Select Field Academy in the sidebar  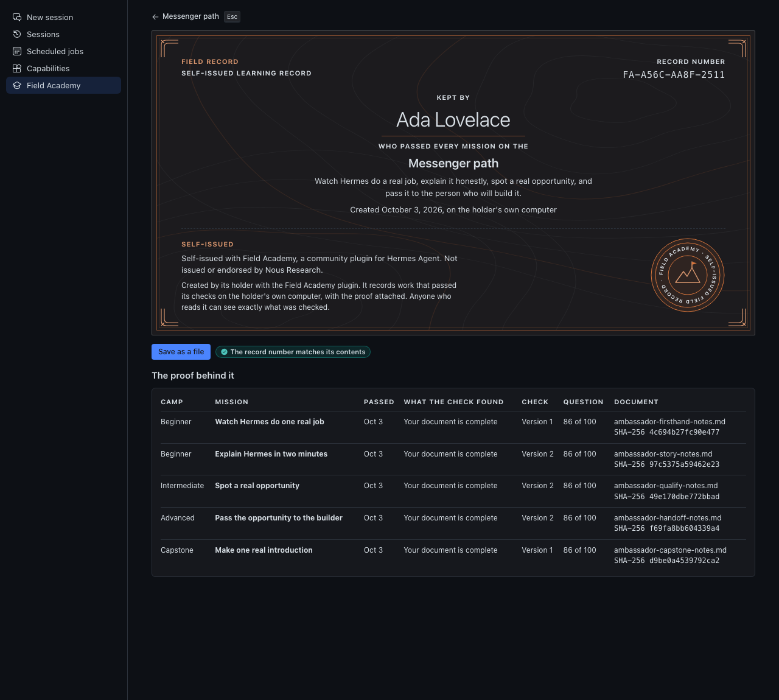63,86
